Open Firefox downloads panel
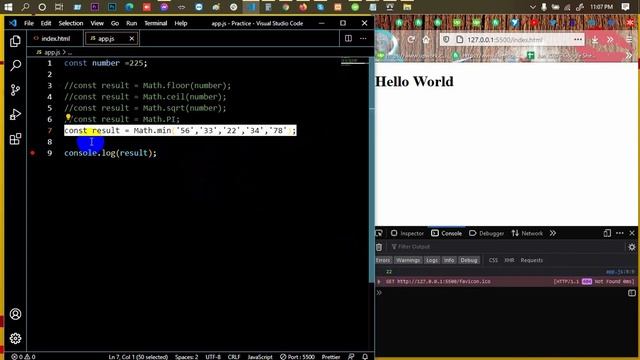This screenshot has width=640, height=360. coord(595,40)
